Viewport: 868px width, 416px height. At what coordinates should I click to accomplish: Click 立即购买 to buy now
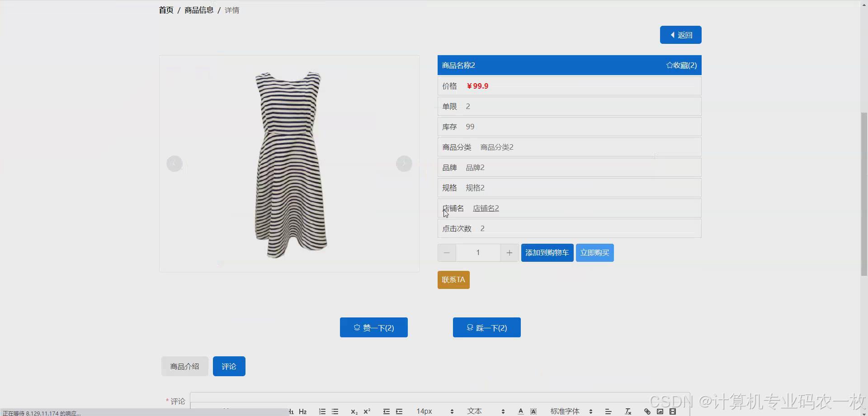coord(594,253)
